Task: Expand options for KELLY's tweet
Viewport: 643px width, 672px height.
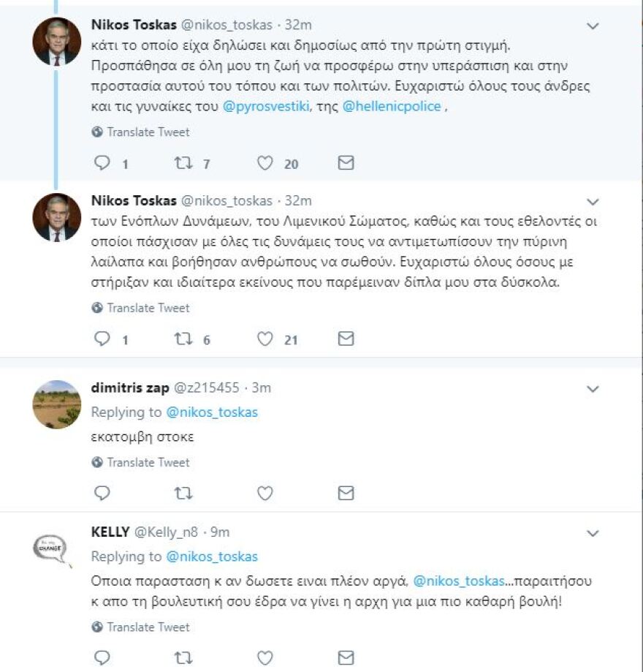Action: tap(593, 534)
